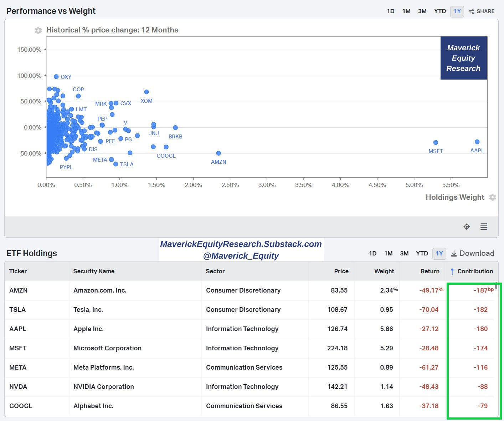Click the -187bp contribution value for Amazon

click(484, 290)
